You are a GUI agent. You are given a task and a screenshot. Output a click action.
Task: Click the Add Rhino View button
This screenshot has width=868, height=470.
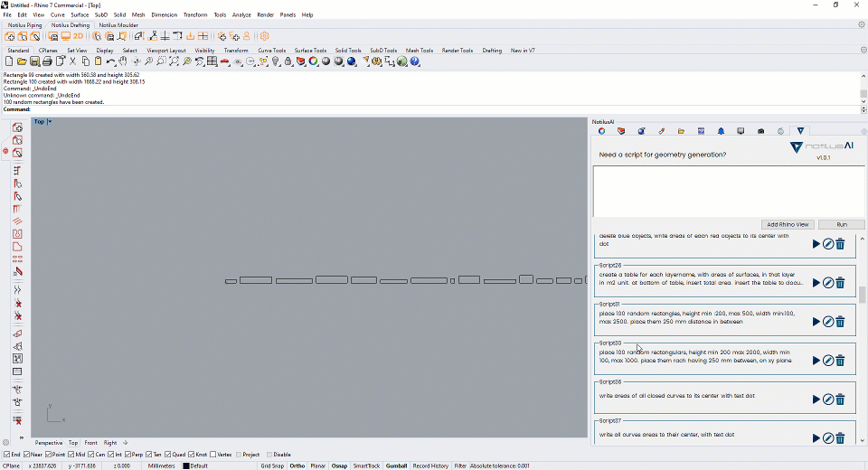coord(788,224)
